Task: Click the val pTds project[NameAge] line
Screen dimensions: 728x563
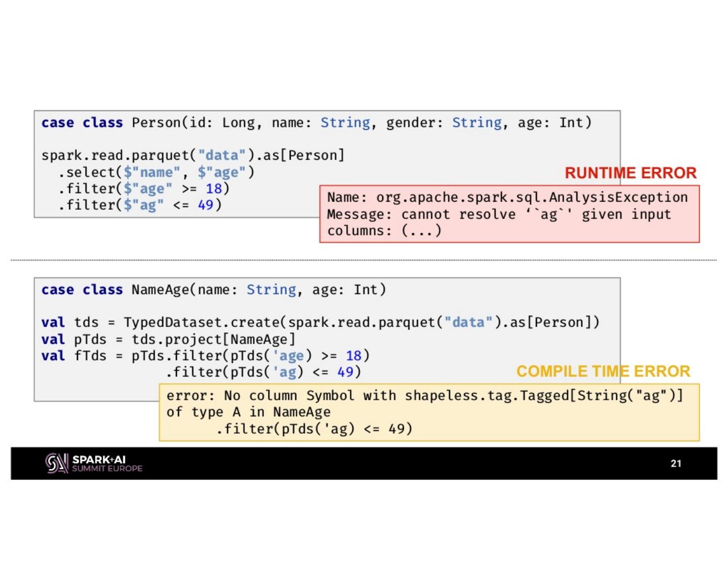Action: tap(168, 339)
